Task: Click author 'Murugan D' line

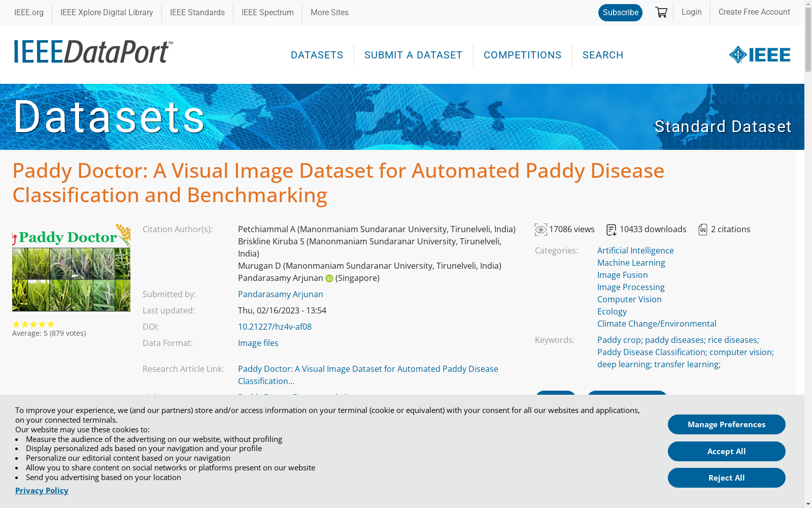Action: [x=369, y=266]
